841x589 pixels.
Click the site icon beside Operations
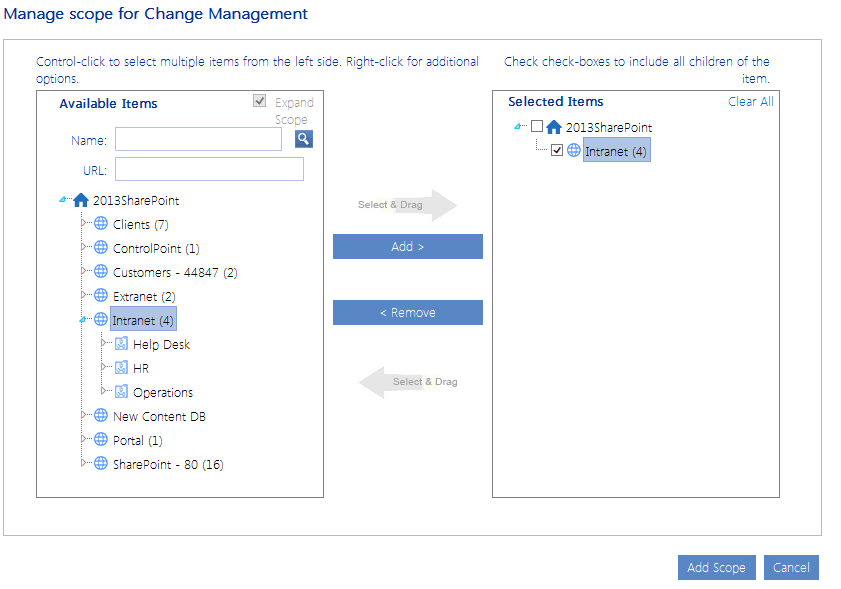pos(119,391)
